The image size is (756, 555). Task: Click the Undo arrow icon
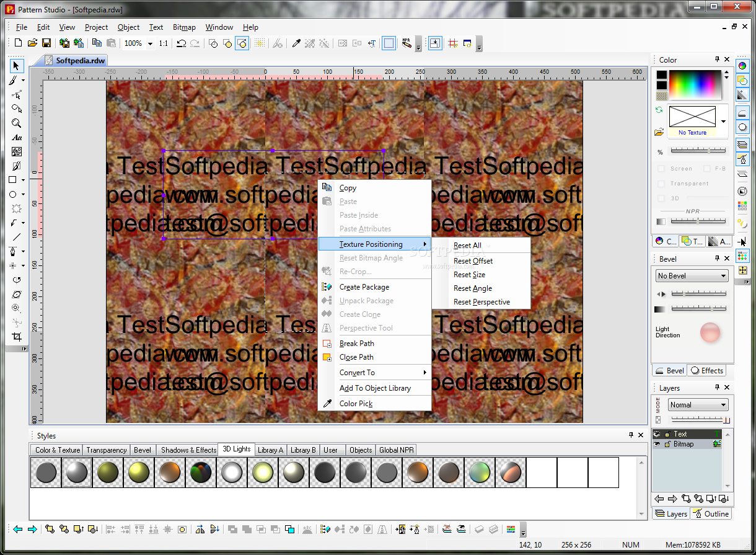181,43
